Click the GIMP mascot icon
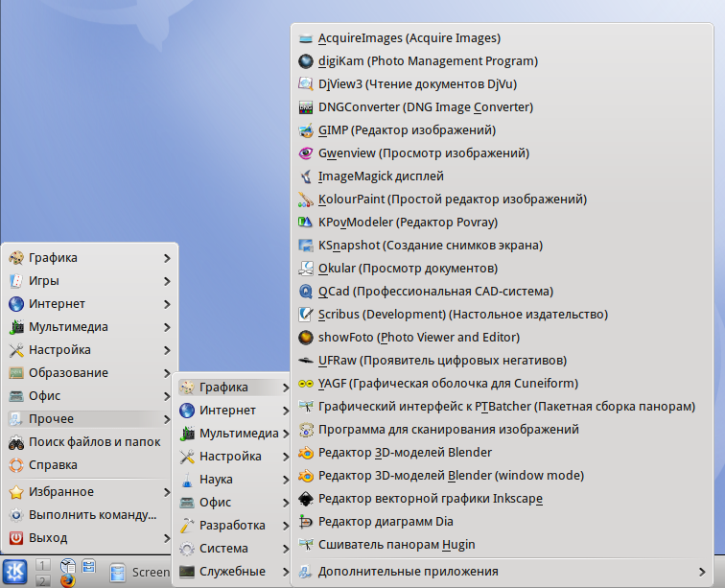 click(306, 130)
